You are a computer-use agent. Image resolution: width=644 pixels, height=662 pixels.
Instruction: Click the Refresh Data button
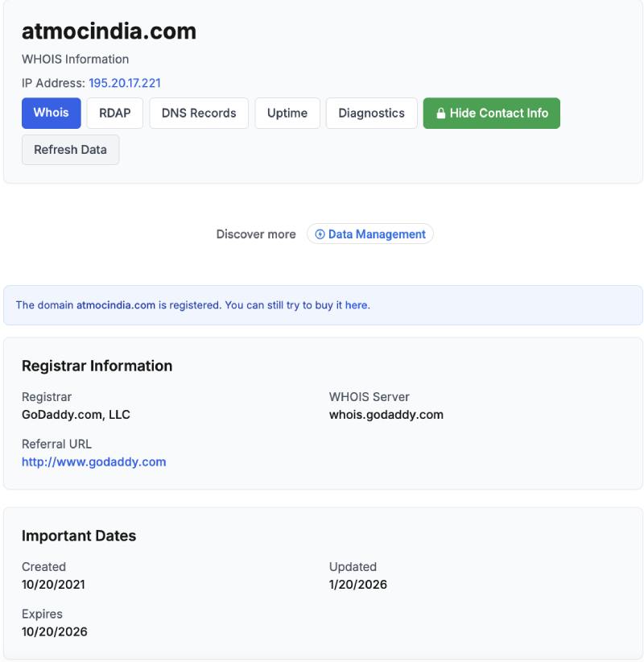pos(70,149)
